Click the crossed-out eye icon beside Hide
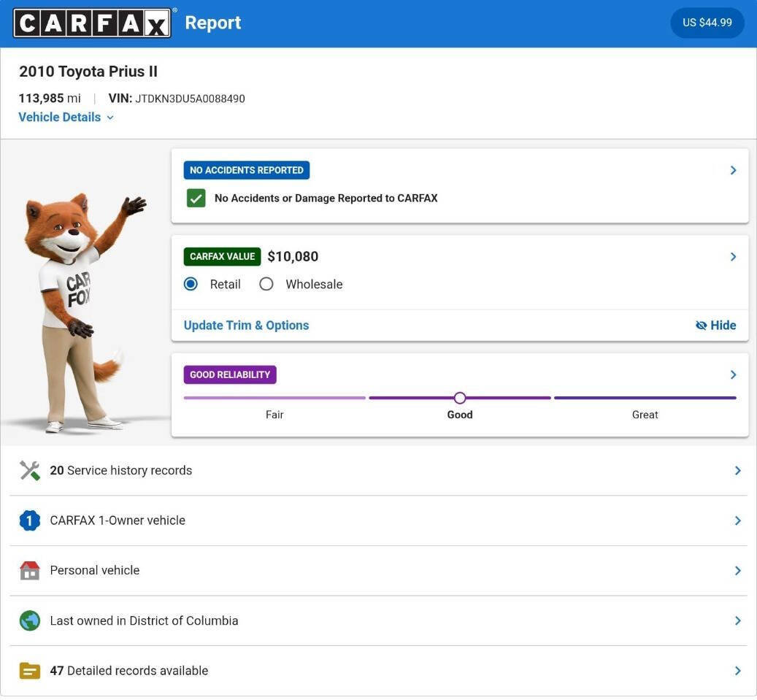757x700 pixels. tap(702, 326)
